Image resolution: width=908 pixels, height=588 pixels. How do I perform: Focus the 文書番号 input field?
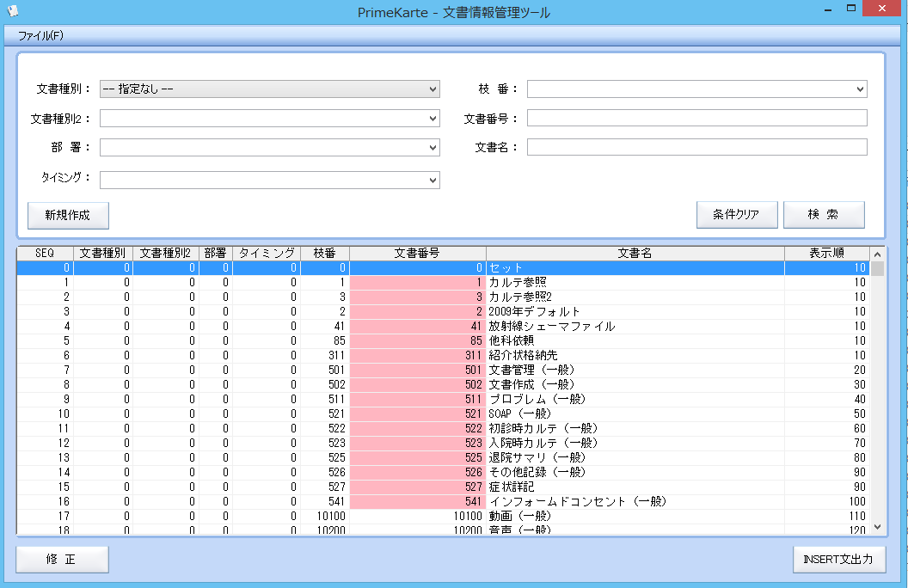tap(697, 118)
